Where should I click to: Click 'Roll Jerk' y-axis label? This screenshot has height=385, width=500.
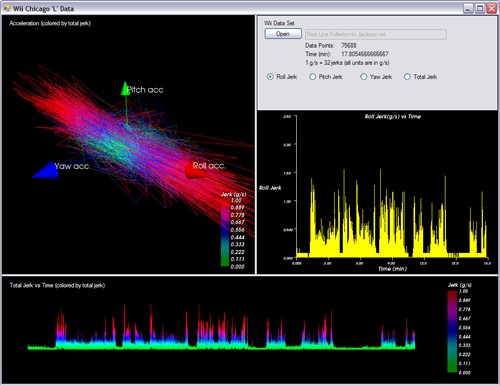[270, 188]
